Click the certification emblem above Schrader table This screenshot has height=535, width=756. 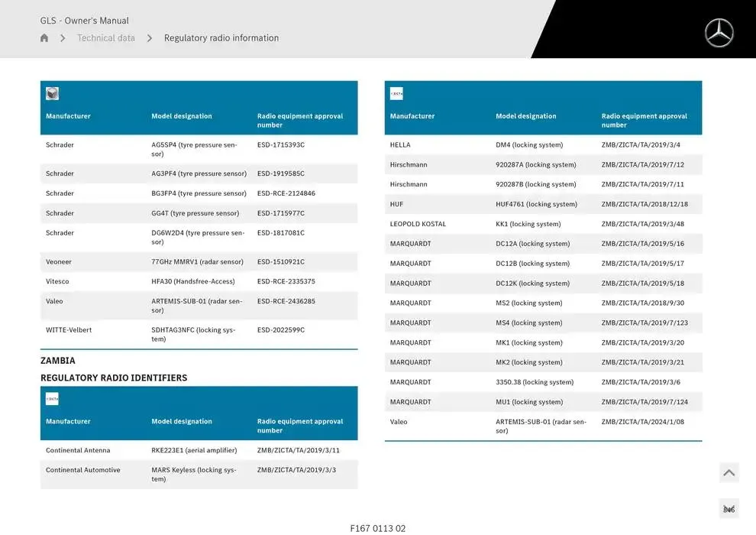(x=52, y=94)
